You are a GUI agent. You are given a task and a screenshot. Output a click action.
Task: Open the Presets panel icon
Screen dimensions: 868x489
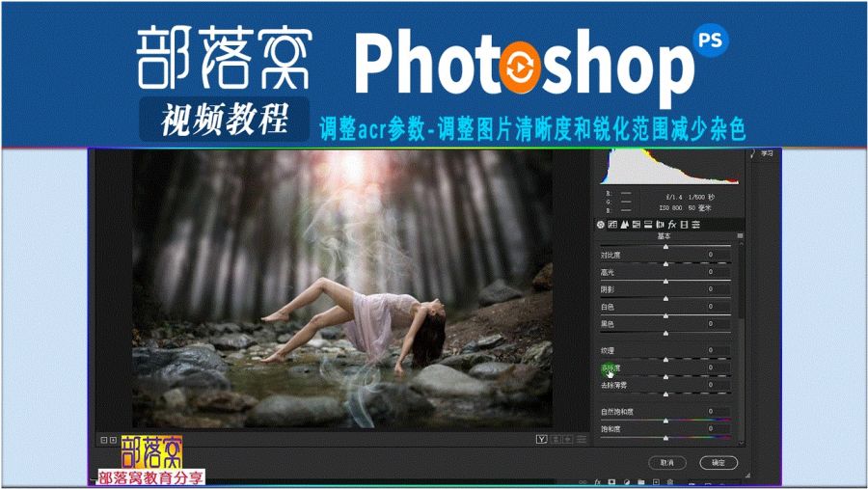tap(695, 225)
